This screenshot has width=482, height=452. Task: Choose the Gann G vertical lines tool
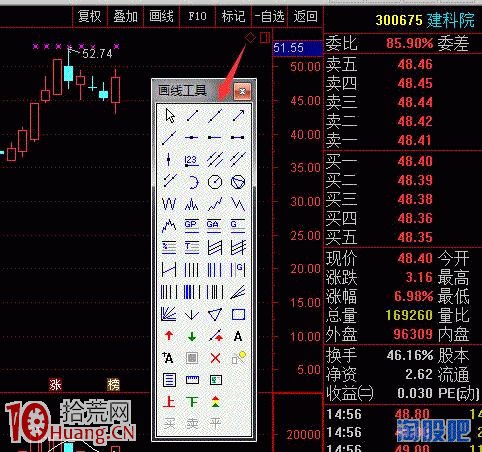click(x=238, y=269)
